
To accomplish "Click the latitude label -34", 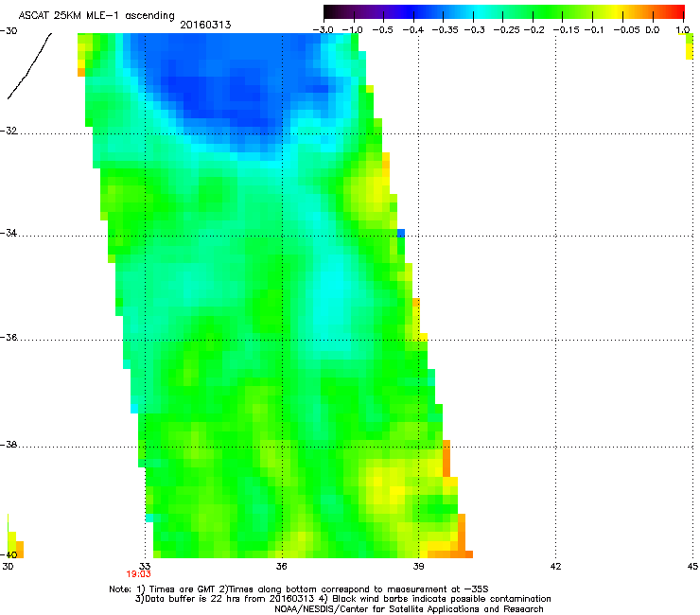I will (x=9, y=233).
